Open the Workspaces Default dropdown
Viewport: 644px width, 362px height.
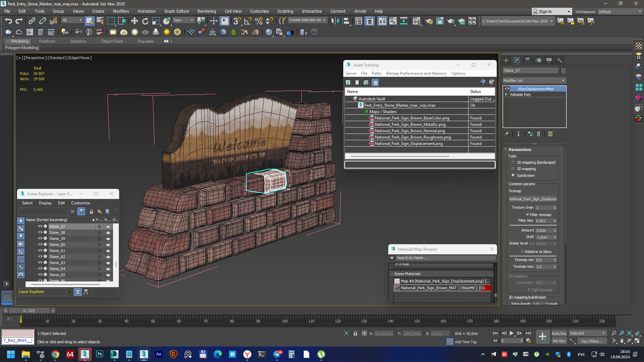[x=620, y=12]
